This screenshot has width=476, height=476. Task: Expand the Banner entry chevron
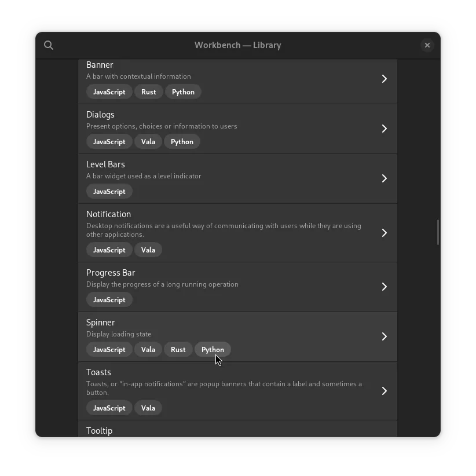pos(384,79)
